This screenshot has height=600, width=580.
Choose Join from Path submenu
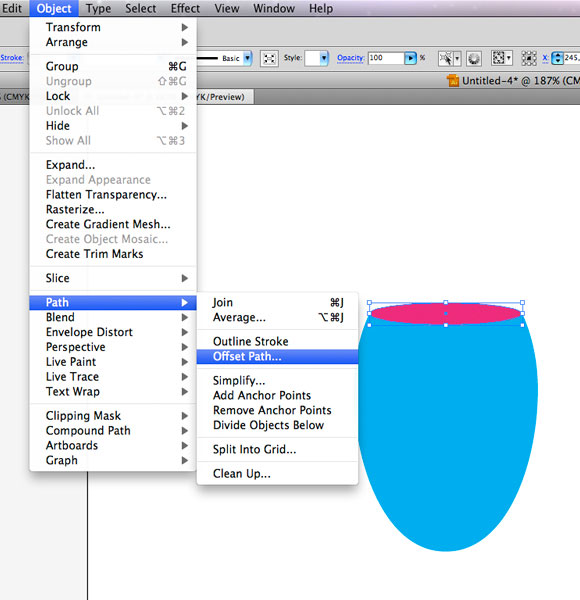pyautogui.click(x=277, y=303)
